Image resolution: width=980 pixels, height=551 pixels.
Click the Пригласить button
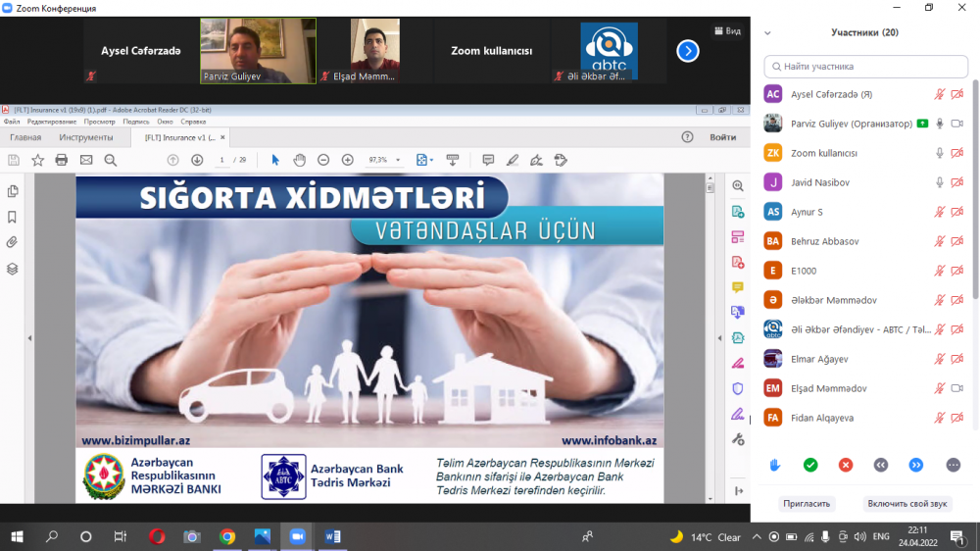[807, 504]
